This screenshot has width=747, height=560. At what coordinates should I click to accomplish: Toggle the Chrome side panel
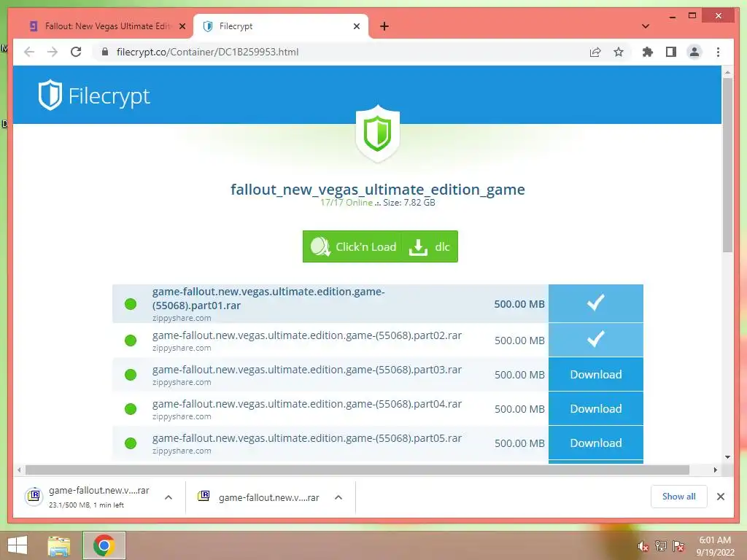(671, 52)
